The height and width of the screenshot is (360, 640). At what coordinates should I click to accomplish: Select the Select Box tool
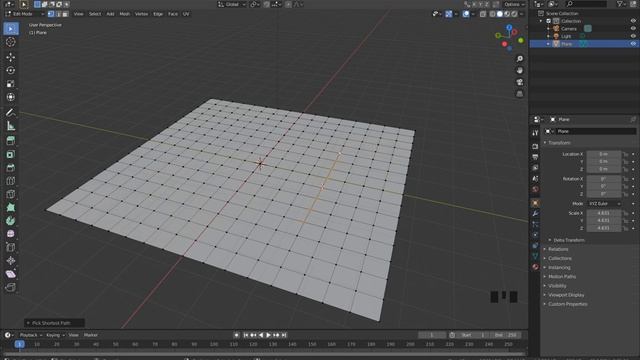click(11, 29)
